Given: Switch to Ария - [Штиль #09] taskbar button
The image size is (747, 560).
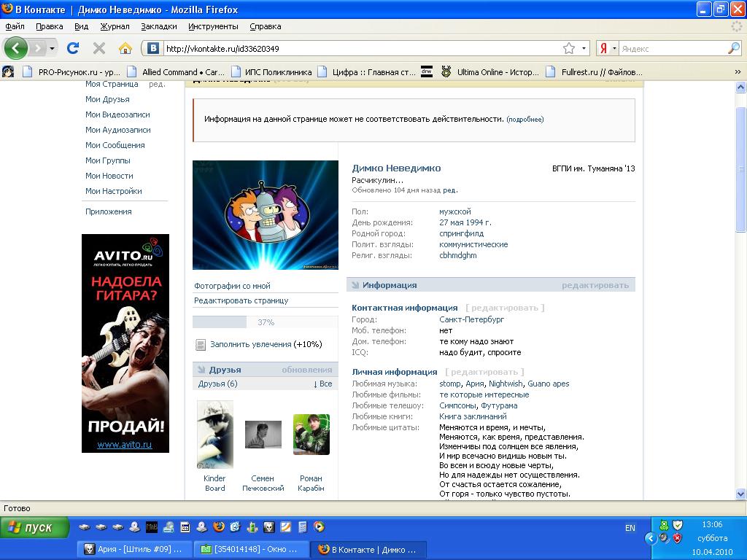Looking at the screenshot, I should click(135, 549).
